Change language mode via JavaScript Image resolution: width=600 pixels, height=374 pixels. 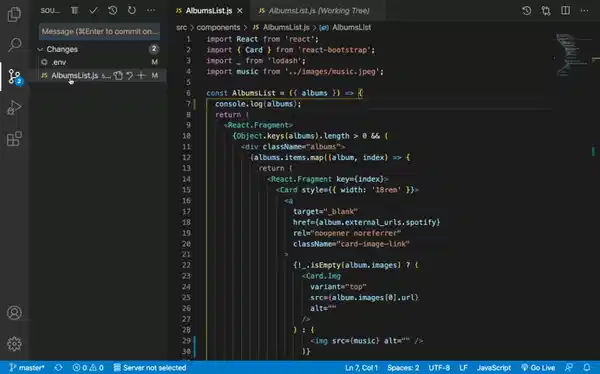pyautogui.click(x=494, y=367)
